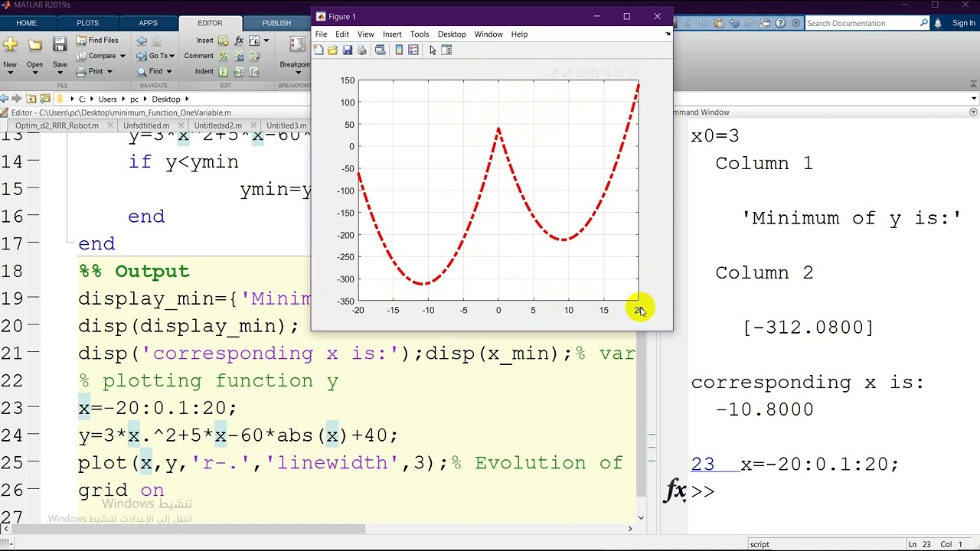Open Property Inspector icon in Figure 1

point(447,50)
